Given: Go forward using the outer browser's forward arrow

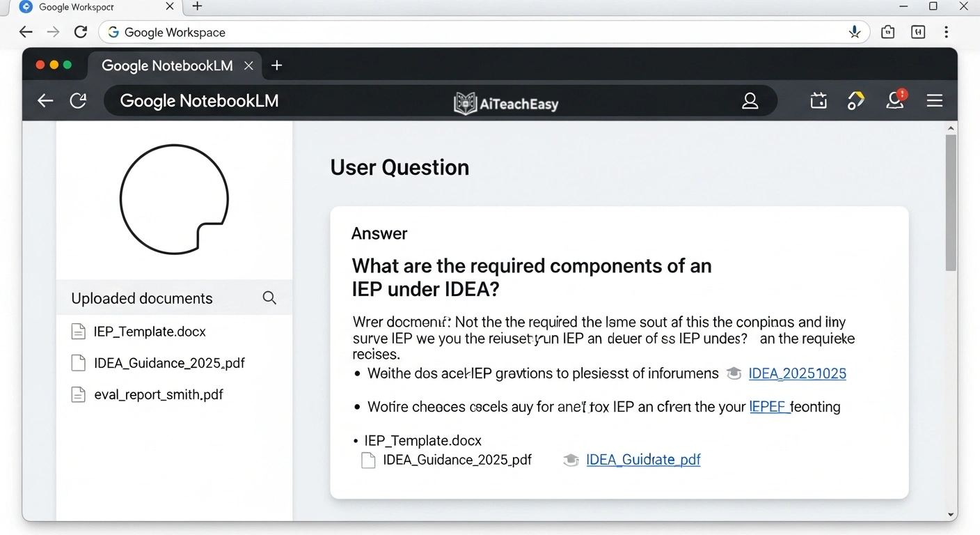Looking at the screenshot, I should pos(53,32).
